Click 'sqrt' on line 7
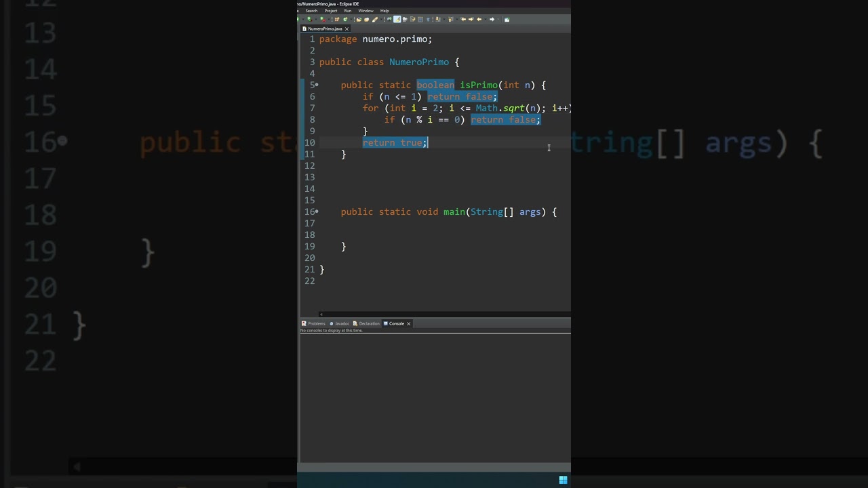 (x=514, y=108)
